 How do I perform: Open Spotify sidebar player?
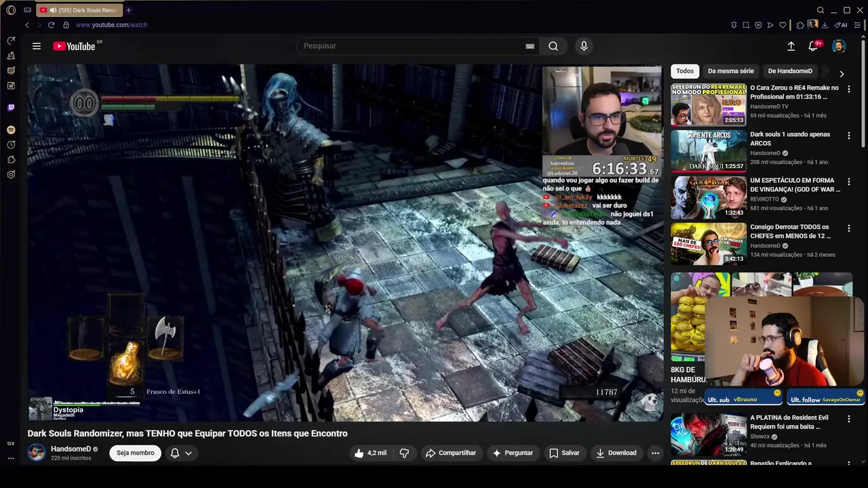[11, 129]
